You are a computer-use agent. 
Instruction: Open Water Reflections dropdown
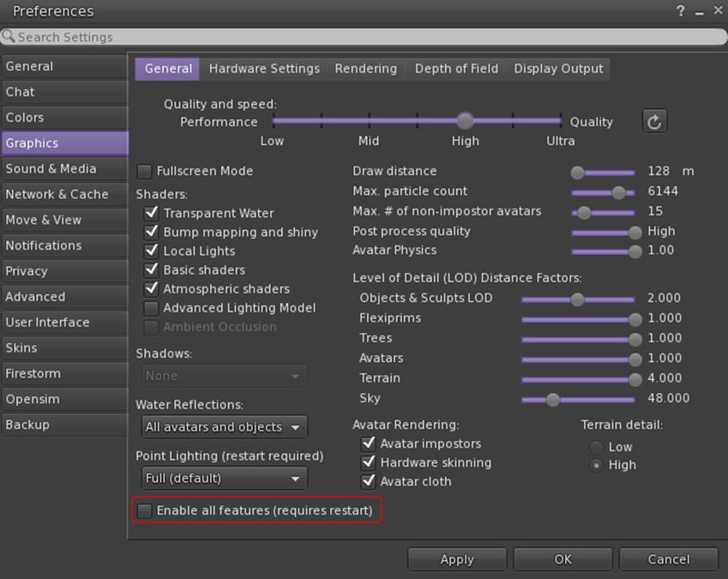click(x=225, y=427)
